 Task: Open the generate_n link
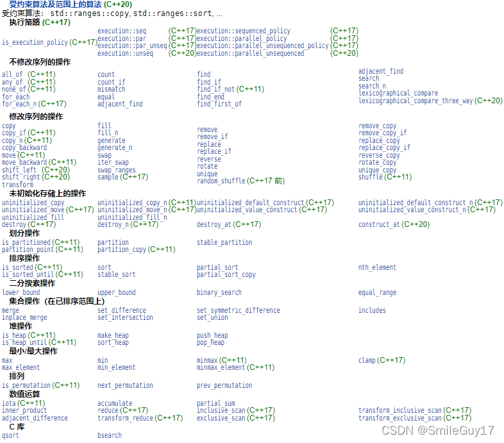pos(115,147)
